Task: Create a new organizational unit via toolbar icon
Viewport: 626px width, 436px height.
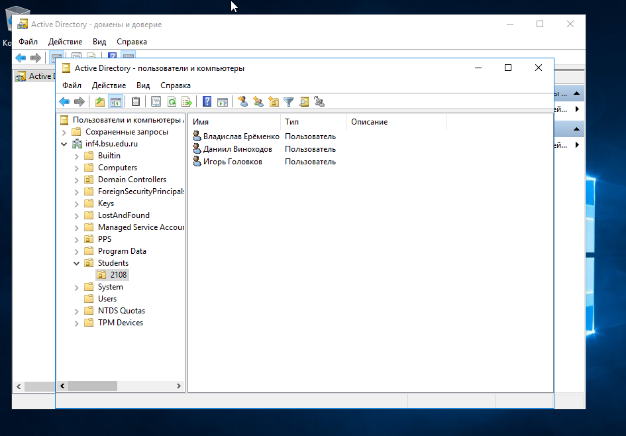Action: pos(273,102)
